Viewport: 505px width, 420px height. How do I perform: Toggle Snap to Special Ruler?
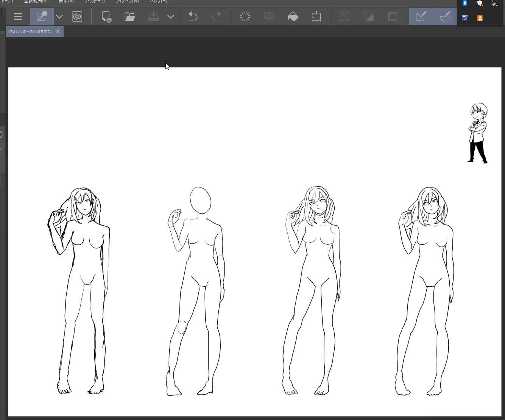(x=445, y=17)
